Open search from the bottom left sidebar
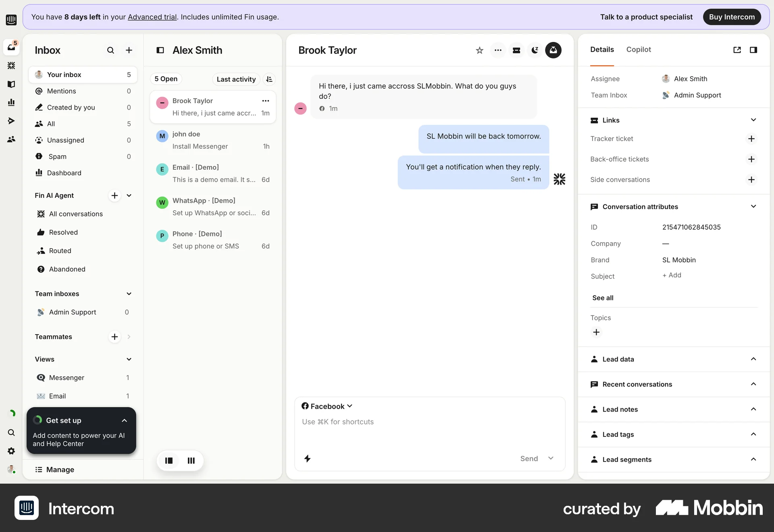This screenshot has height=532, width=774. (11, 433)
